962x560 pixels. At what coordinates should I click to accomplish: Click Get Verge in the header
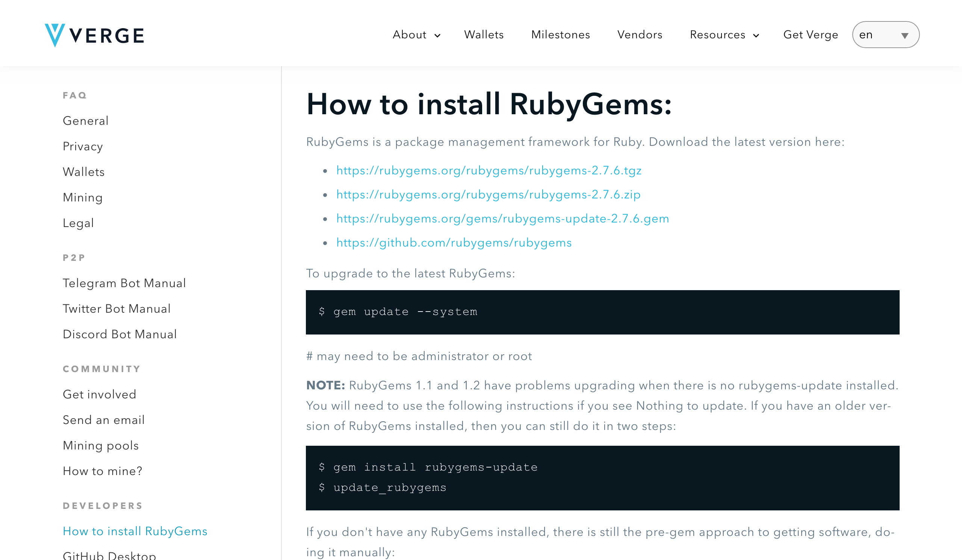click(810, 35)
